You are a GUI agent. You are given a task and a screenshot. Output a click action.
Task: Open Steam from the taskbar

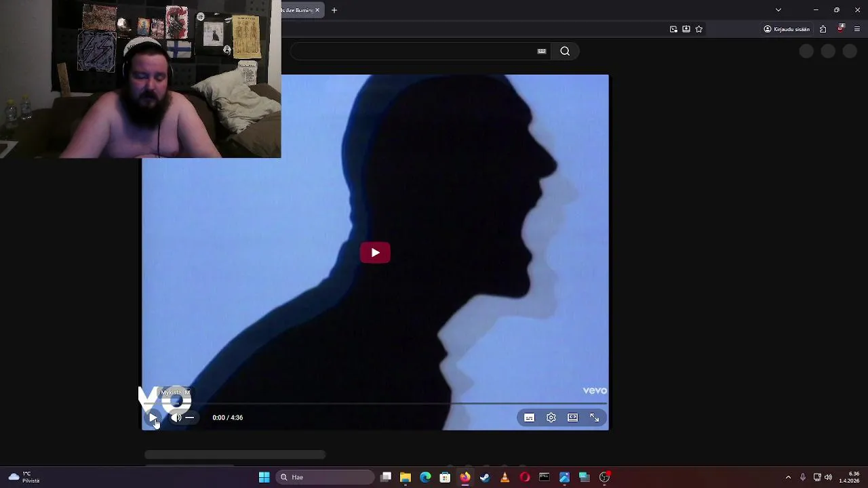(x=485, y=477)
